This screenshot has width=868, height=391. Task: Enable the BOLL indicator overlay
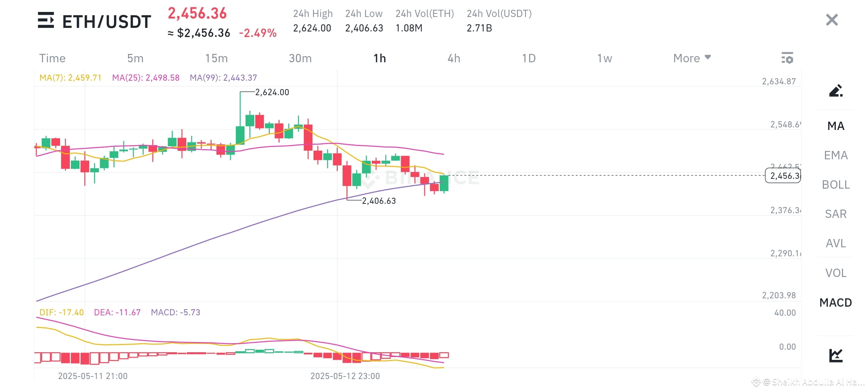836,185
